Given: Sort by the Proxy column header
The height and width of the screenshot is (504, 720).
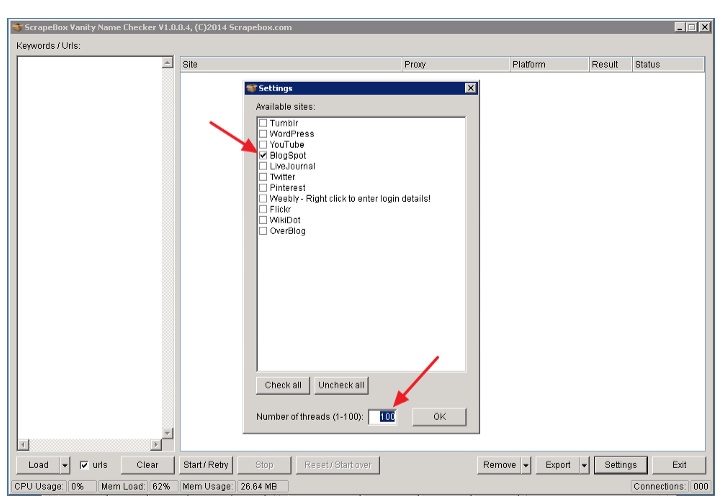Looking at the screenshot, I should coord(456,64).
